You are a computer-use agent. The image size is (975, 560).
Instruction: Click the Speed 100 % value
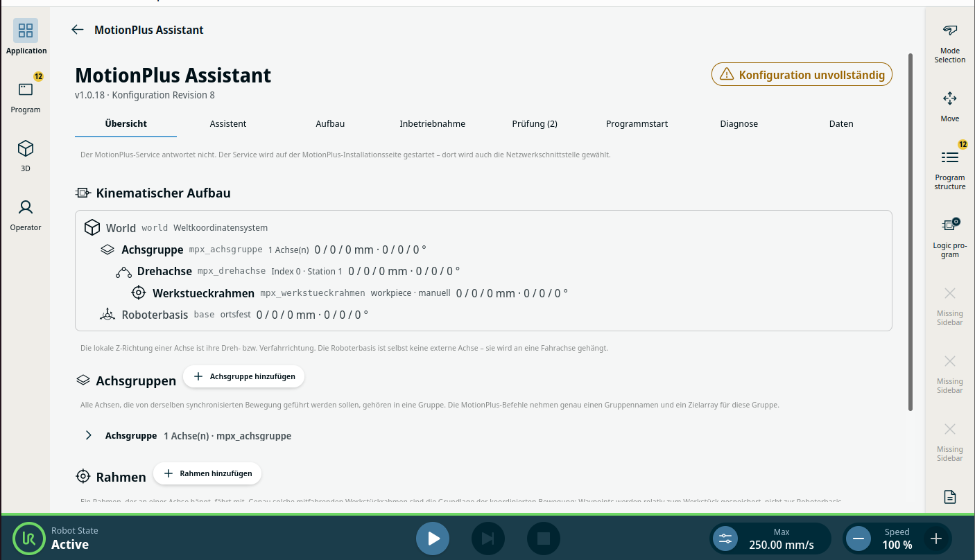coord(897,545)
